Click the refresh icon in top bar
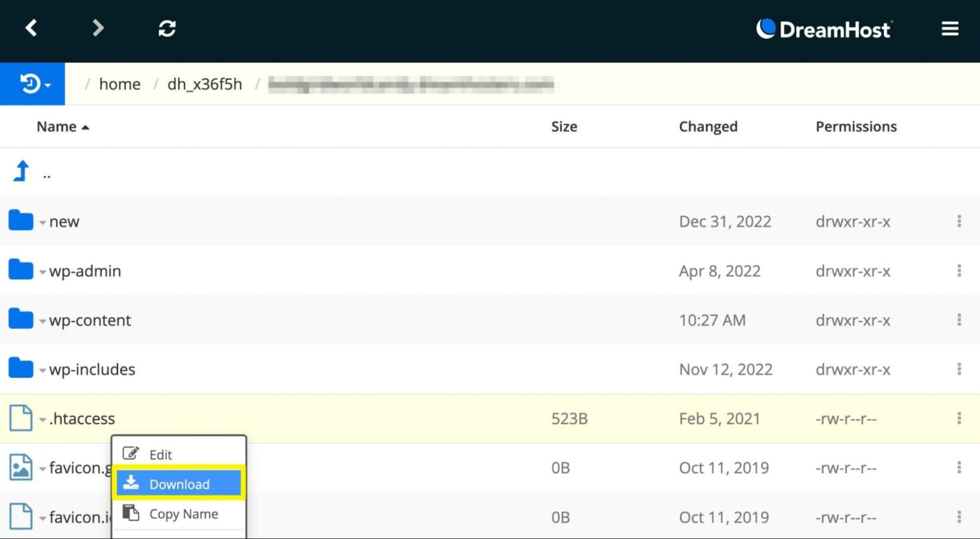 pyautogui.click(x=166, y=28)
